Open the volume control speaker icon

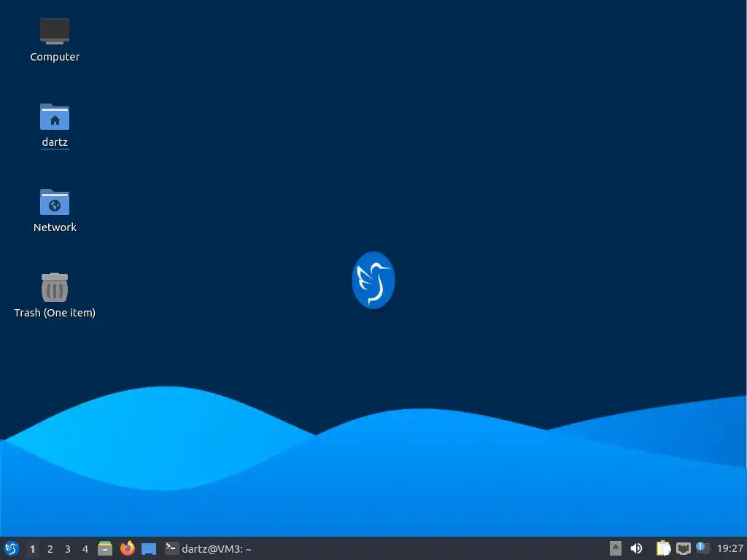(636, 548)
